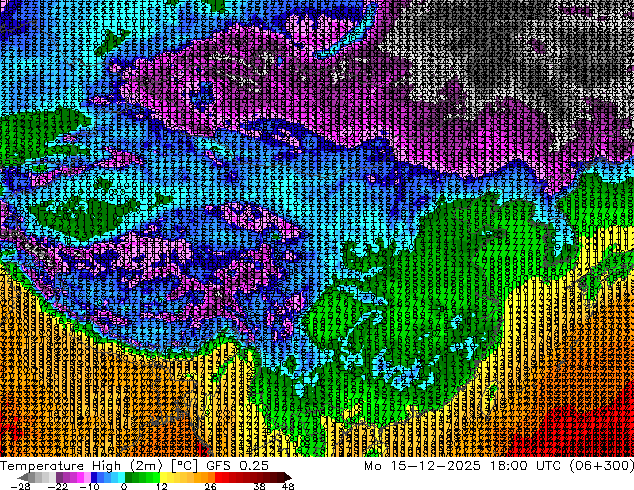Click the 'Temperature High (2m)' map title
The height and width of the screenshot is (490, 634).
tap(81, 465)
